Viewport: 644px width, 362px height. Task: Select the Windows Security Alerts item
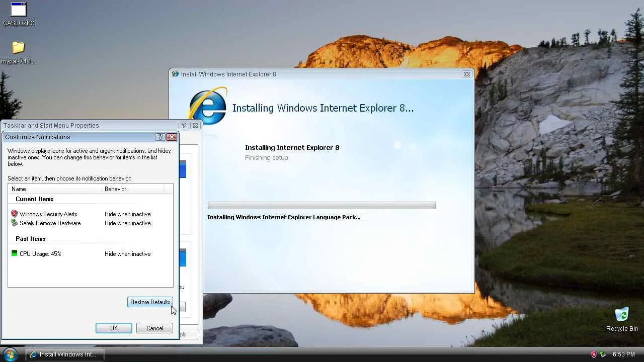[x=48, y=214]
